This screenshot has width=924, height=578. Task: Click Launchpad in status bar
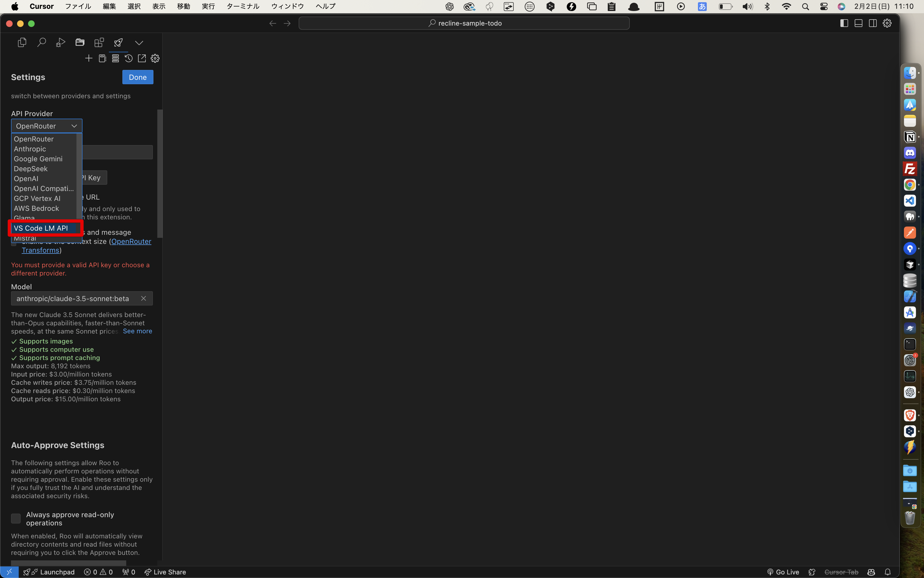(x=49, y=572)
